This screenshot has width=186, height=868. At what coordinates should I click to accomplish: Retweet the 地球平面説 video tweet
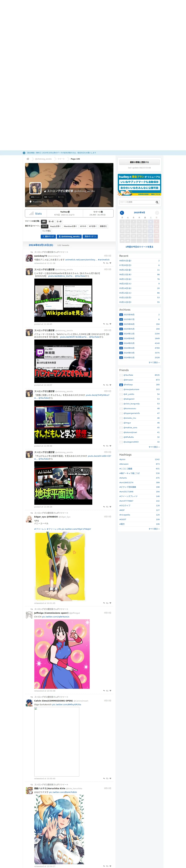click(x=107, y=507)
